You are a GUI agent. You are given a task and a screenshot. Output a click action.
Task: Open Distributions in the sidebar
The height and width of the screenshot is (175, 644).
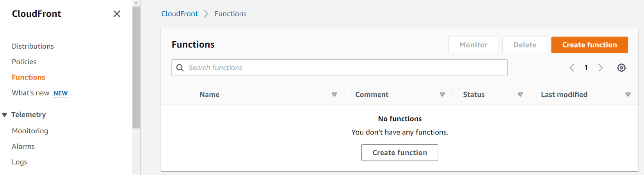coord(33,46)
